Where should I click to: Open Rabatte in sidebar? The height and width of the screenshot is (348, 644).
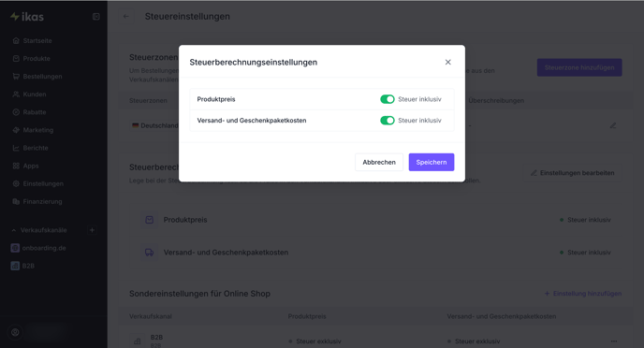[35, 112]
